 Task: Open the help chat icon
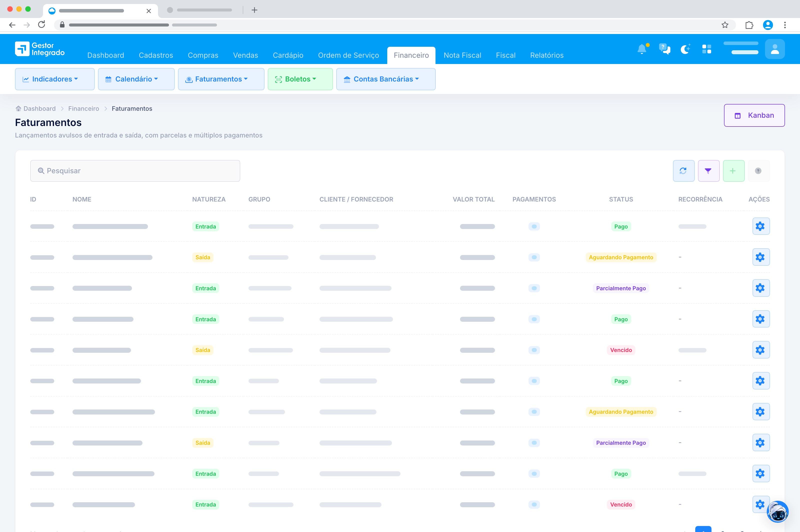[x=664, y=49]
